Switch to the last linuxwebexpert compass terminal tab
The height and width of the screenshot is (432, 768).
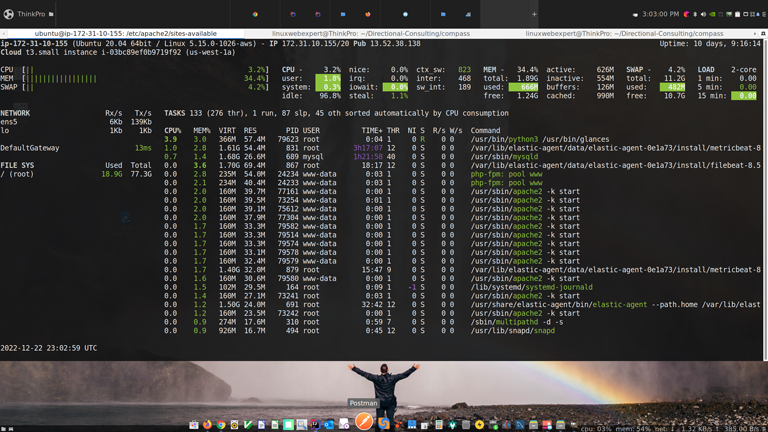[624, 33]
